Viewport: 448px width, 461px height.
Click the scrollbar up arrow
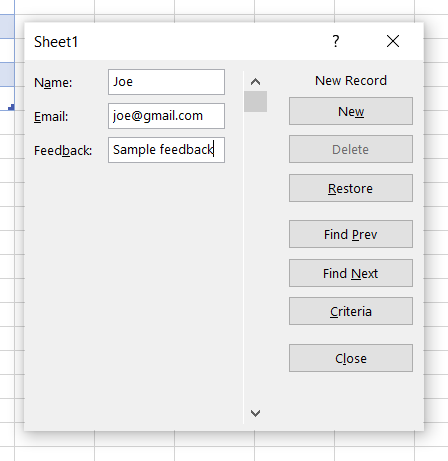coord(255,82)
